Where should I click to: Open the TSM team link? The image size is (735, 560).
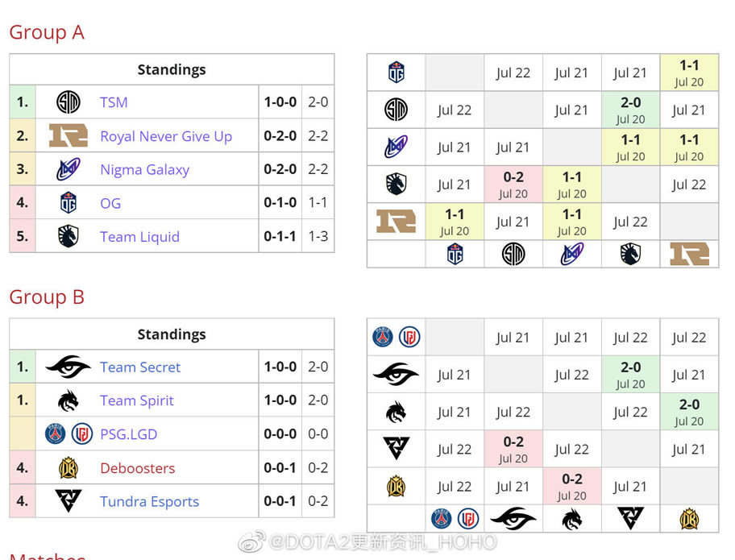tap(114, 102)
